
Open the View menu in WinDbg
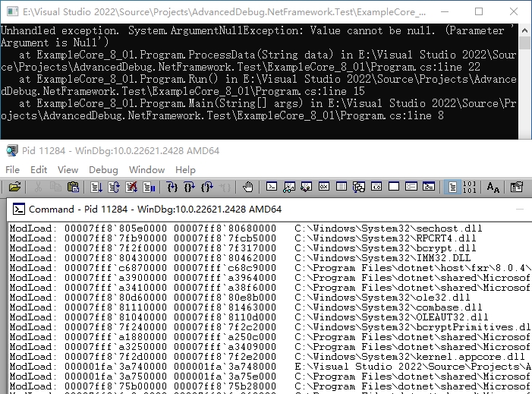[68, 170]
